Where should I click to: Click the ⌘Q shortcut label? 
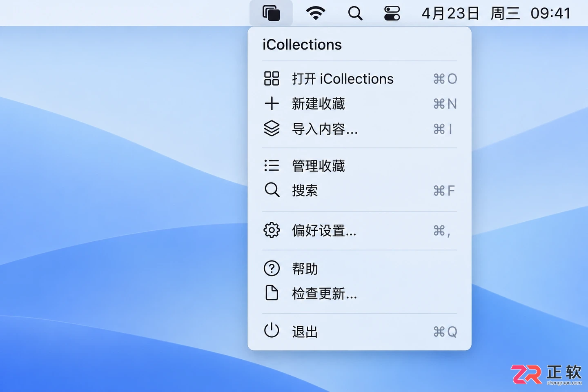tap(445, 332)
